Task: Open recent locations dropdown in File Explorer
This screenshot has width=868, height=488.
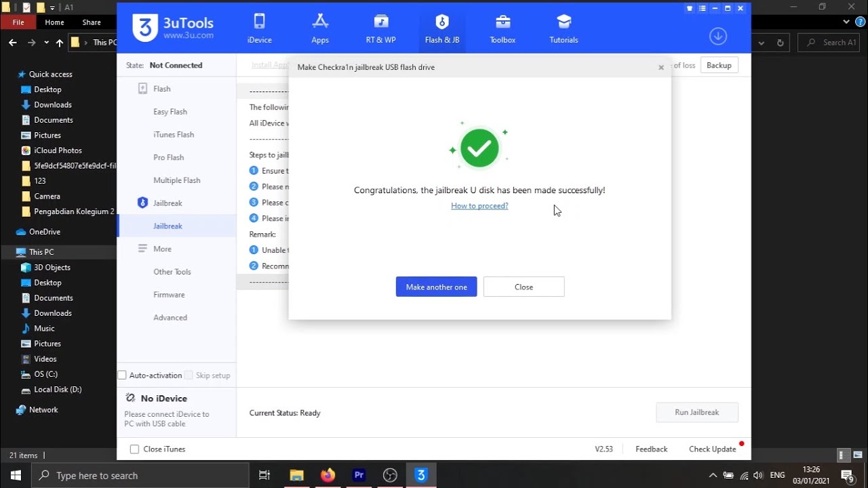Action: (46, 42)
